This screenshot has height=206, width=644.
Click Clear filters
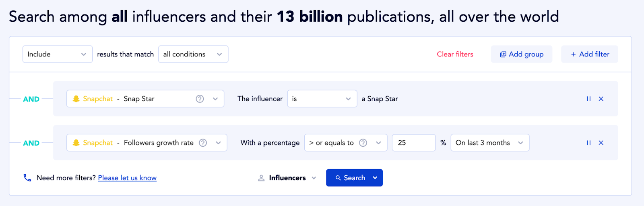pyautogui.click(x=455, y=54)
